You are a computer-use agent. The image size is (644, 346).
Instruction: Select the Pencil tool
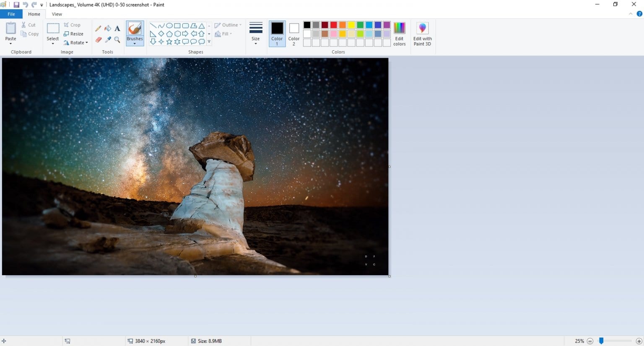point(98,28)
